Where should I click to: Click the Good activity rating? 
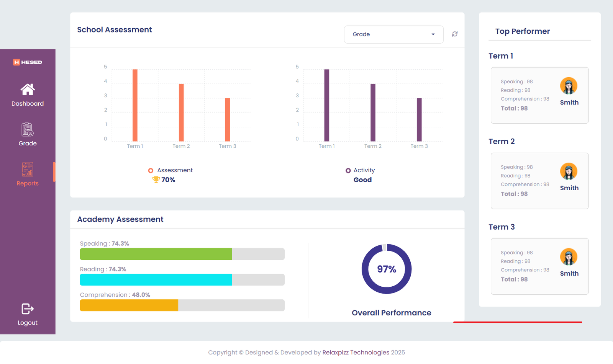pos(362,180)
